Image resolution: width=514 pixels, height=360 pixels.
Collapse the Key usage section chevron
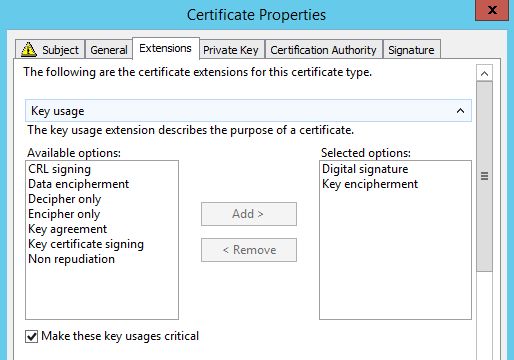[x=460, y=111]
